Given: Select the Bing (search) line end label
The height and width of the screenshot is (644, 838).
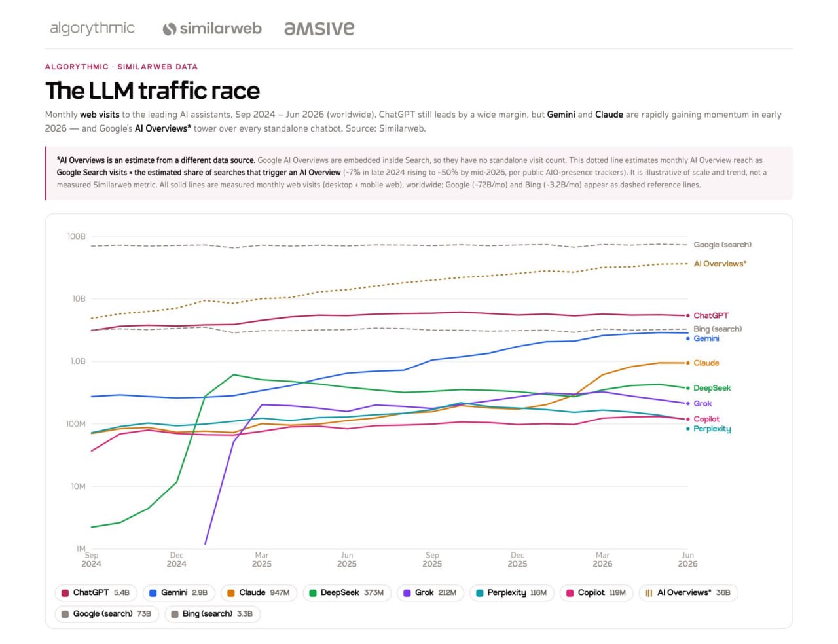Looking at the screenshot, I should [718, 329].
